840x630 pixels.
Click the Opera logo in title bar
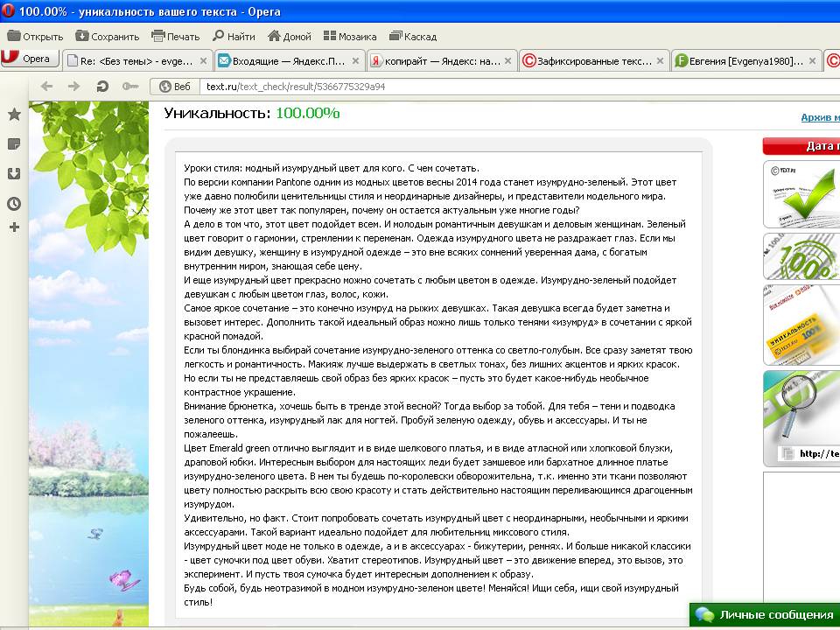point(8,10)
